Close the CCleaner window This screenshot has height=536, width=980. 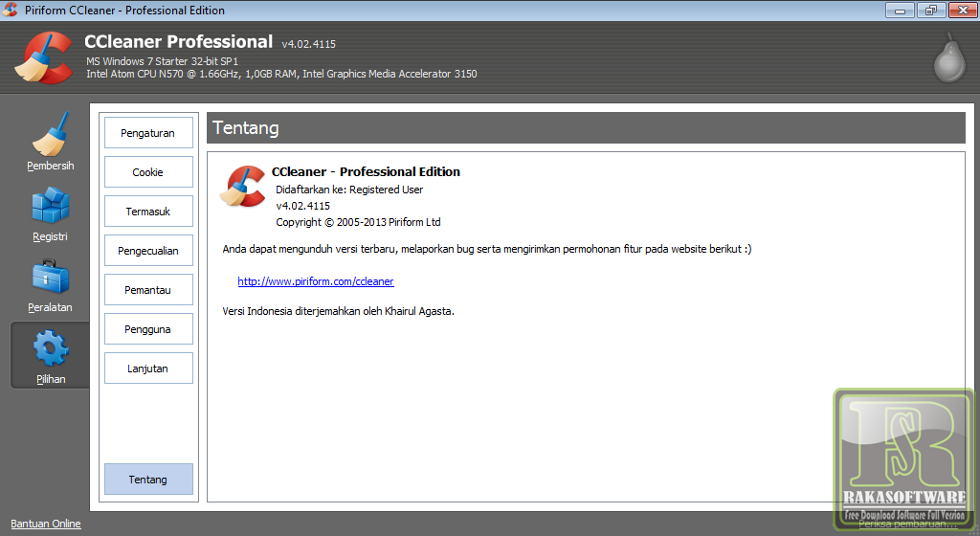click(x=963, y=10)
